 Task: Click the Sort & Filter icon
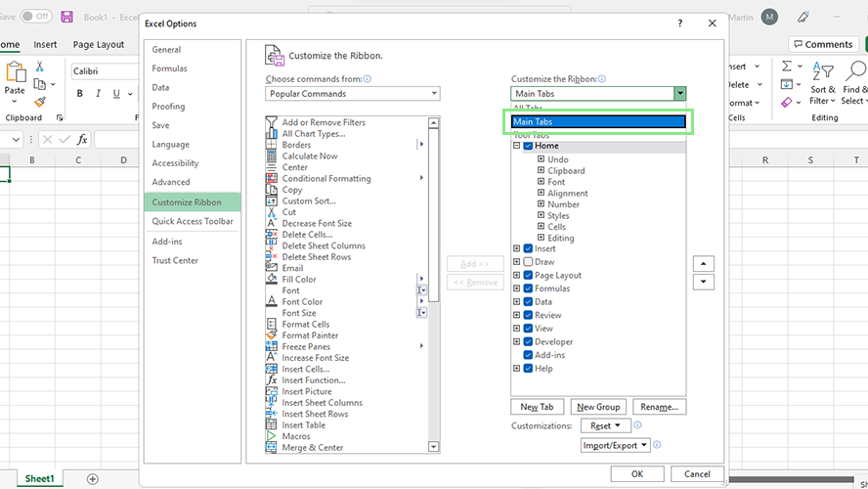[x=823, y=72]
